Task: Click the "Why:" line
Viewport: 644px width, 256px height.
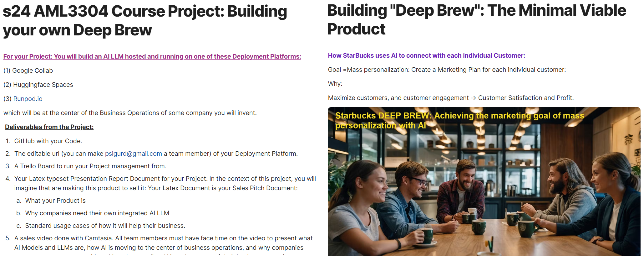Action: (x=335, y=84)
